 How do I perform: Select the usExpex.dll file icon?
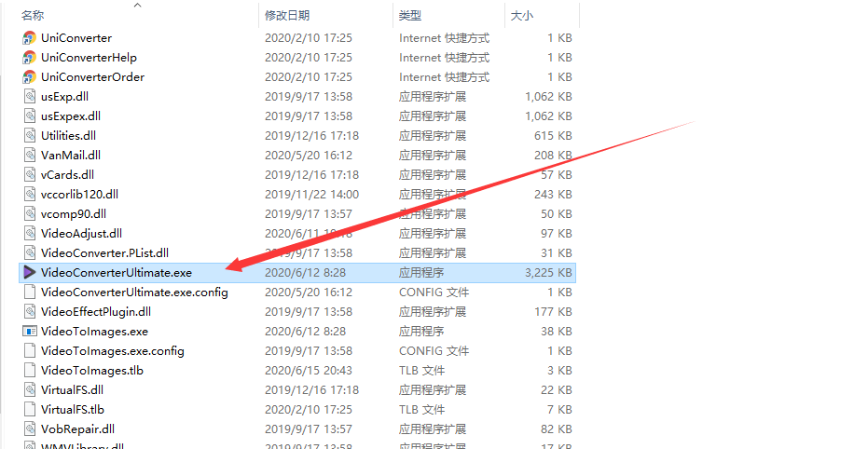[30, 116]
